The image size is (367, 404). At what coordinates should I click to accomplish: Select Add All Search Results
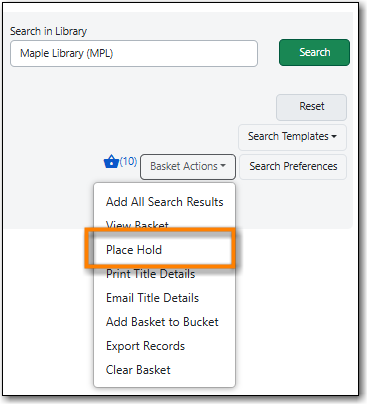click(165, 202)
